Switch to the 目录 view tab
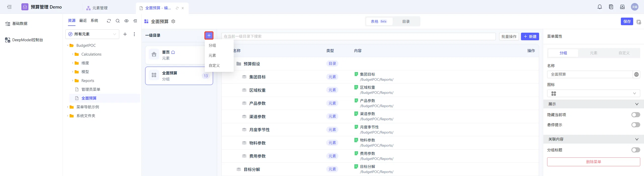Viewport: 644px width, 176px height. coord(406,22)
